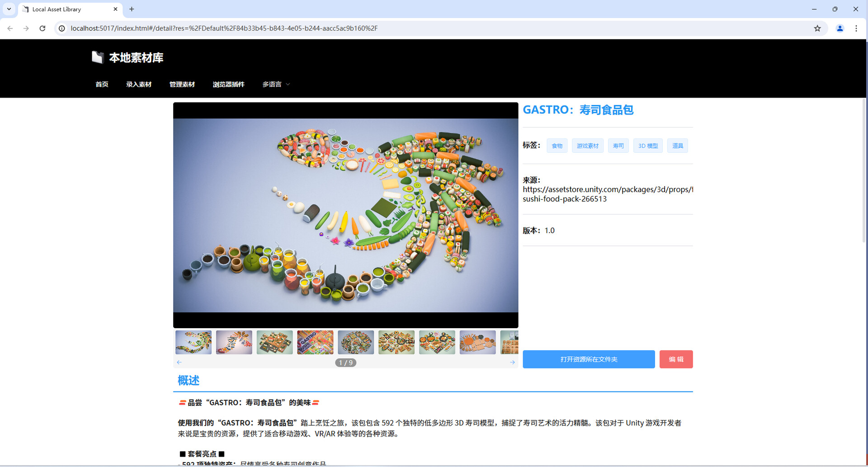
Task: Open the 浏览器插件 menu item
Action: pos(229,84)
